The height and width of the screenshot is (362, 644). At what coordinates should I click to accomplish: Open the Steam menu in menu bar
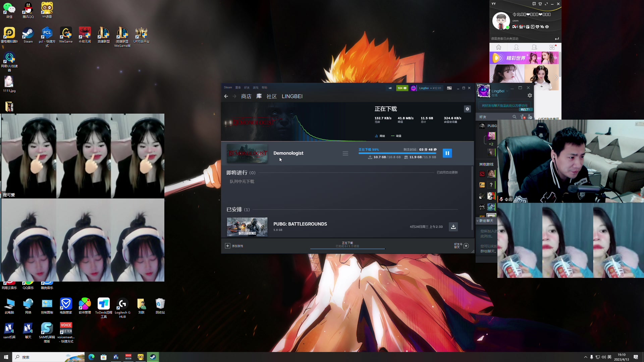point(228,87)
